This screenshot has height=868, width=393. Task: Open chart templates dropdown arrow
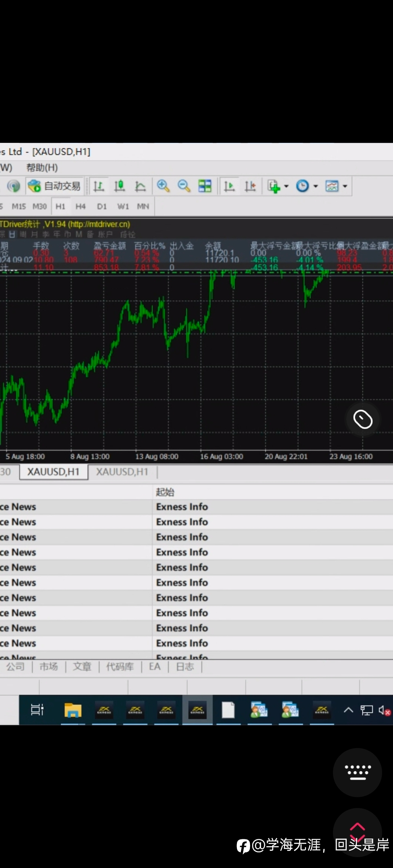(x=345, y=186)
